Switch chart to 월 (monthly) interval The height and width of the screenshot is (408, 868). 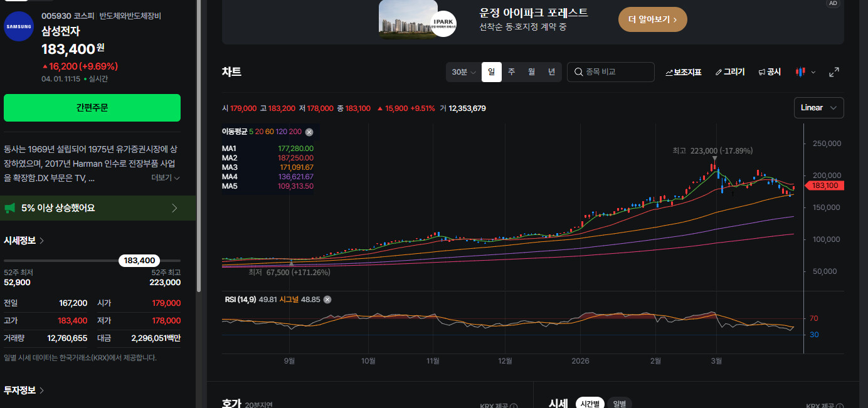[531, 72]
